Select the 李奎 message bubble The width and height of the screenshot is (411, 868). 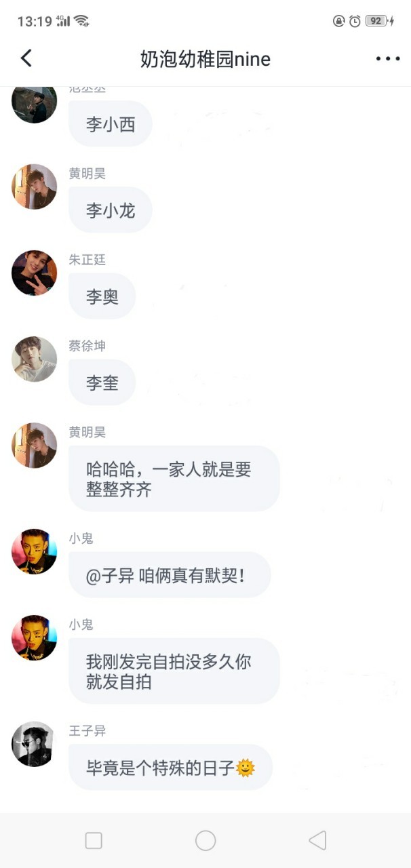coord(102,382)
